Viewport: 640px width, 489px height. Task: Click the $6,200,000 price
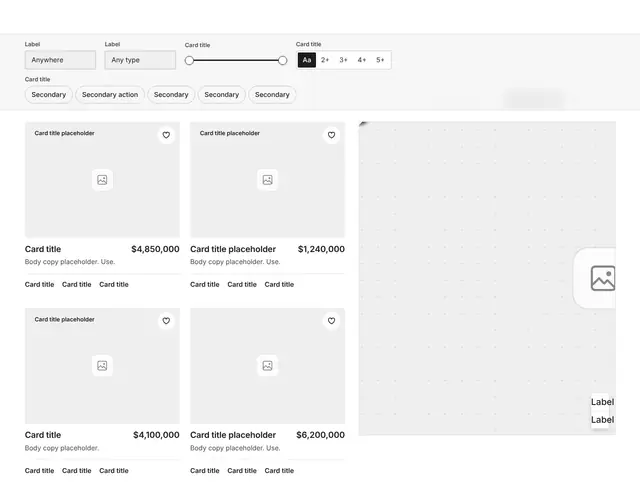pyautogui.click(x=320, y=435)
